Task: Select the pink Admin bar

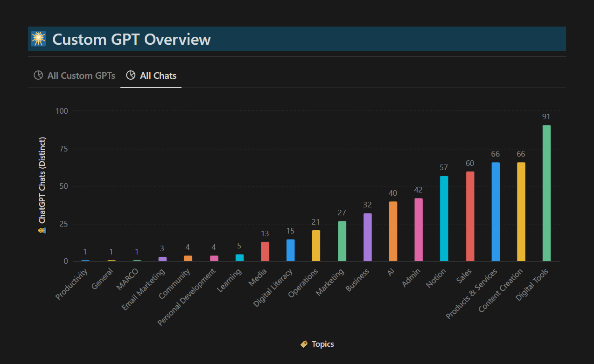Action: 419,230
